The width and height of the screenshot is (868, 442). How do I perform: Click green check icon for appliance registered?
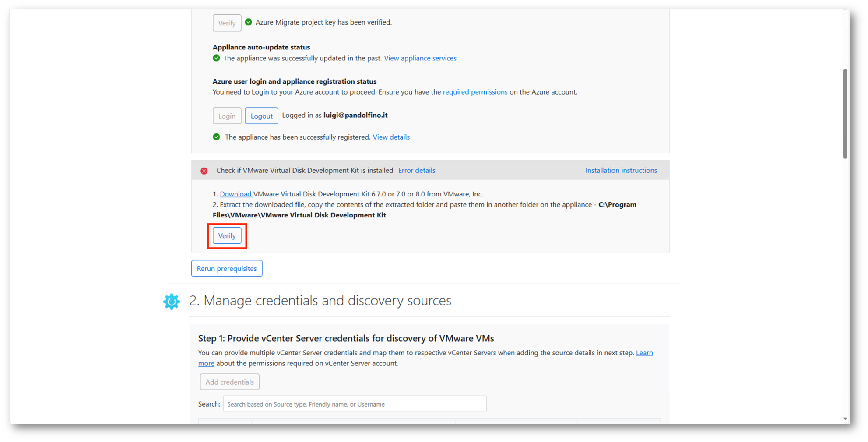click(x=216, y=137)
